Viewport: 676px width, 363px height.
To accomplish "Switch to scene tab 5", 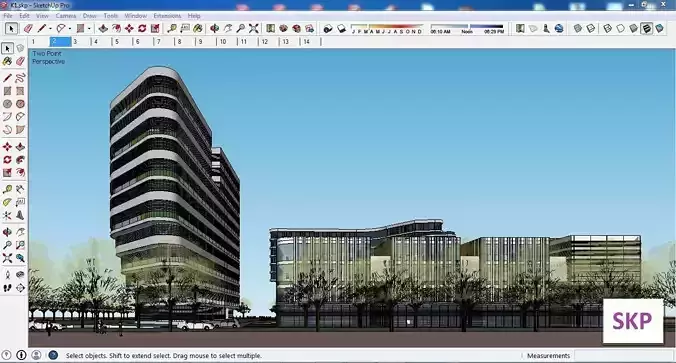I will (x=122, y=42).
